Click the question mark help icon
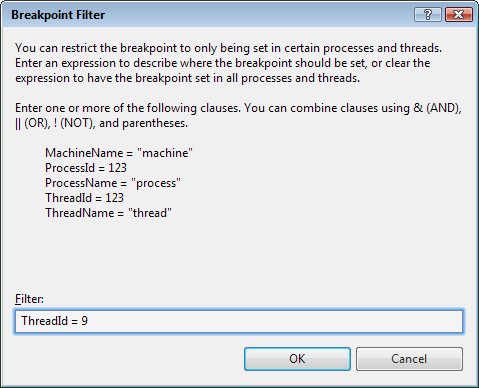The height and width of the screenshot is (388, 479). pos(428,15)
